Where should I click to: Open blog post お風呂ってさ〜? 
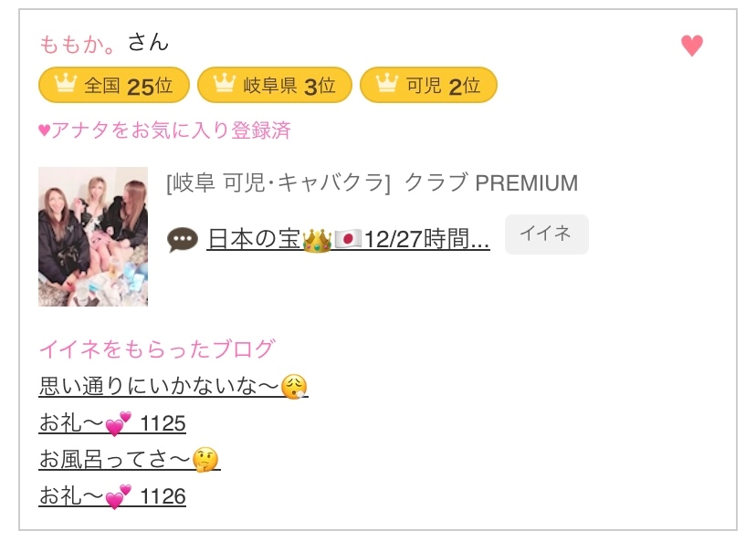130,460
